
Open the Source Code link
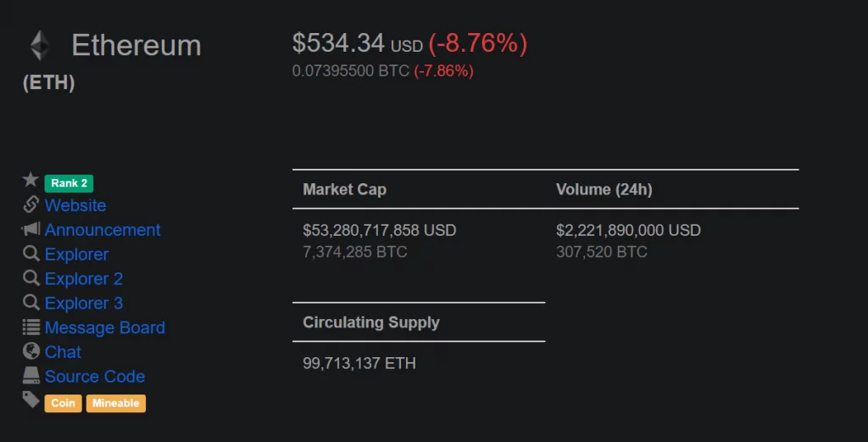[95, 376]
